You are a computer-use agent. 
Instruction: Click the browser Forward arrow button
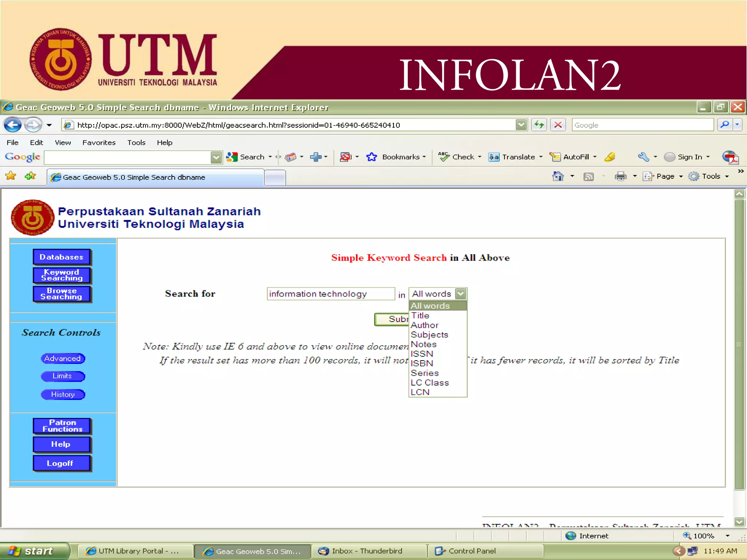33,125
